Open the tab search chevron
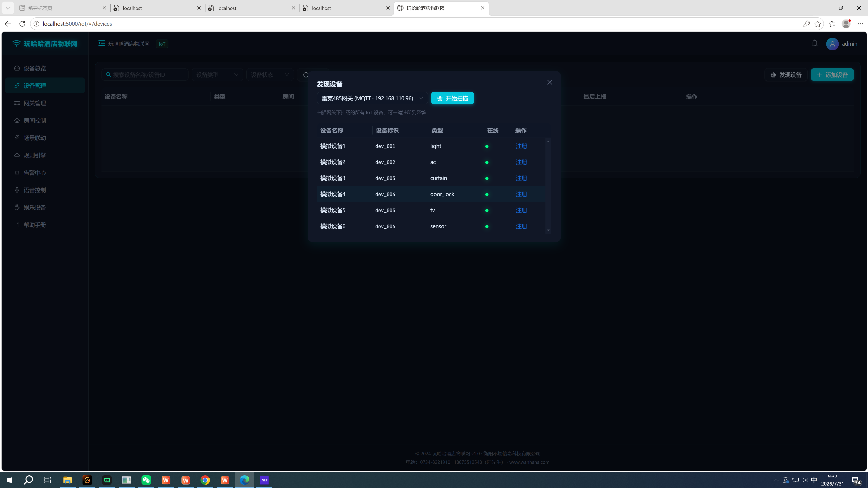Viewport: 868px width, 488px height. coord(8,8)
